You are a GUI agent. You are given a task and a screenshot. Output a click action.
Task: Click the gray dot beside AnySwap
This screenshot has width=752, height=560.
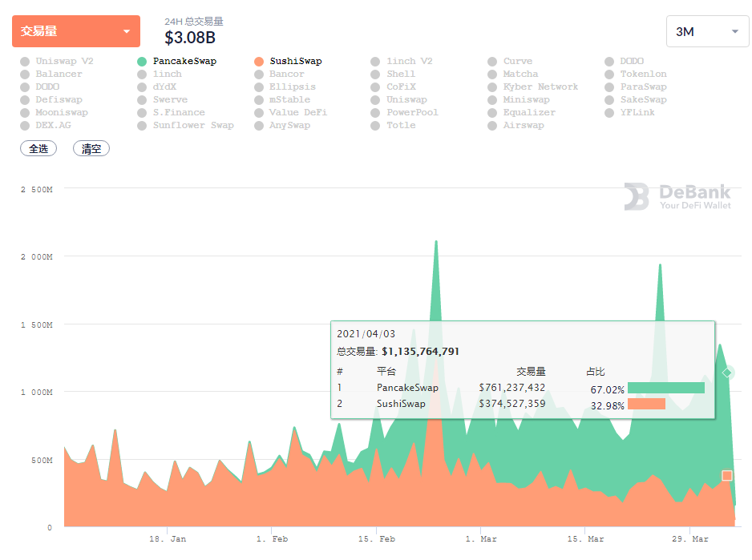pos(259,126)
